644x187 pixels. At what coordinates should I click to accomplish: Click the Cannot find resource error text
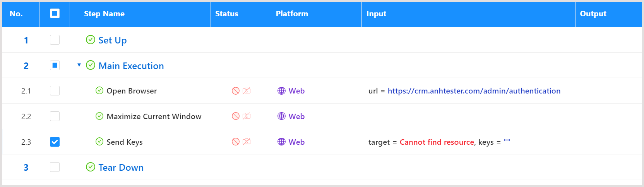pyautogui.click(x=437, y=142)
